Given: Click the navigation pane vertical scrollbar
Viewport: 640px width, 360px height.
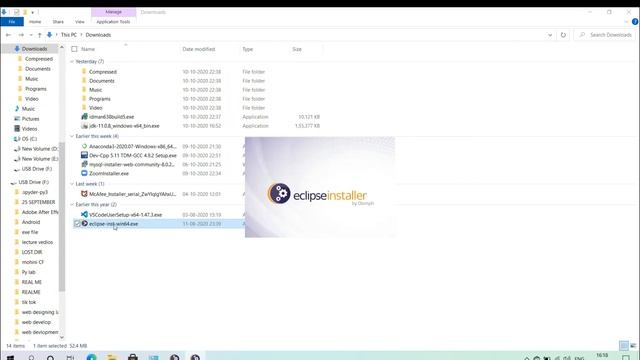Looking at the screenshot, I should coord(62,216).
